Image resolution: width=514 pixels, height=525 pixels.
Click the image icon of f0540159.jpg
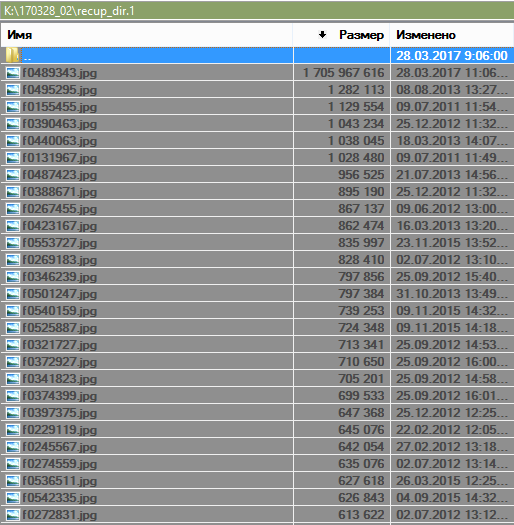click(x=13, y=311)
